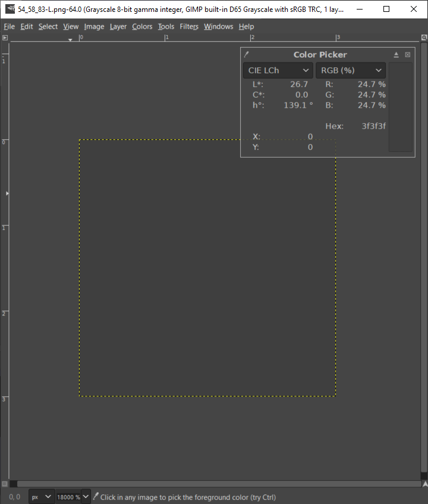Detach the Color Picker dialog with arrow icon
This screenshot has height=504, width=428.
tap(396, 55)
